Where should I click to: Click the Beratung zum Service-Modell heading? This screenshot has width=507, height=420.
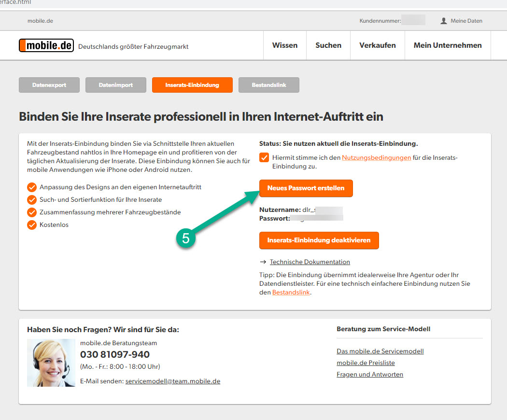(x=383, y=329)
